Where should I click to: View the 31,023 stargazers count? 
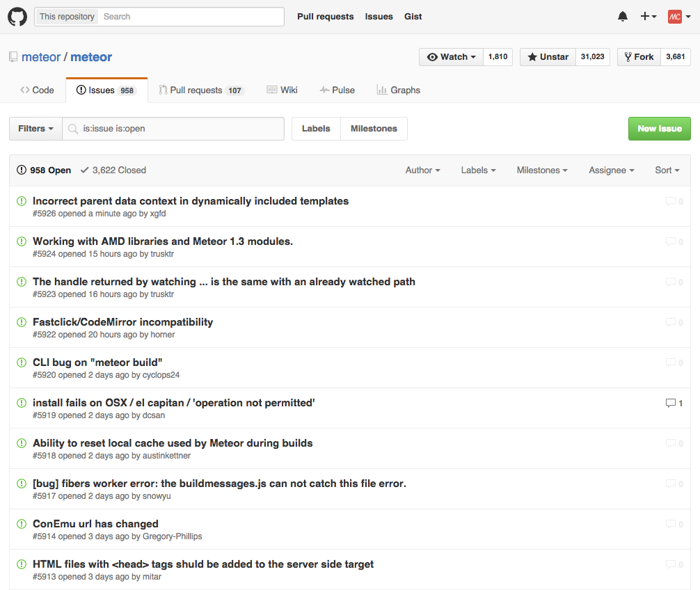coord(592,57)
